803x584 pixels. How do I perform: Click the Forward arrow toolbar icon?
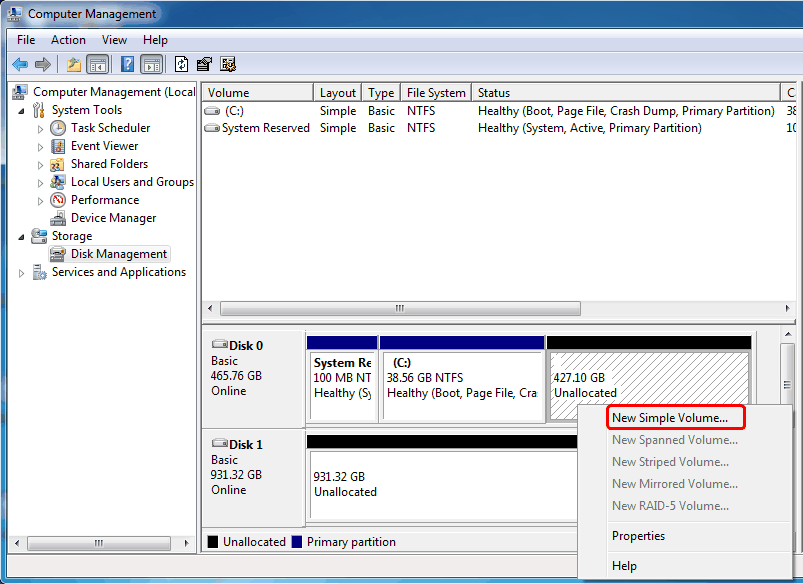click(43, 65)
